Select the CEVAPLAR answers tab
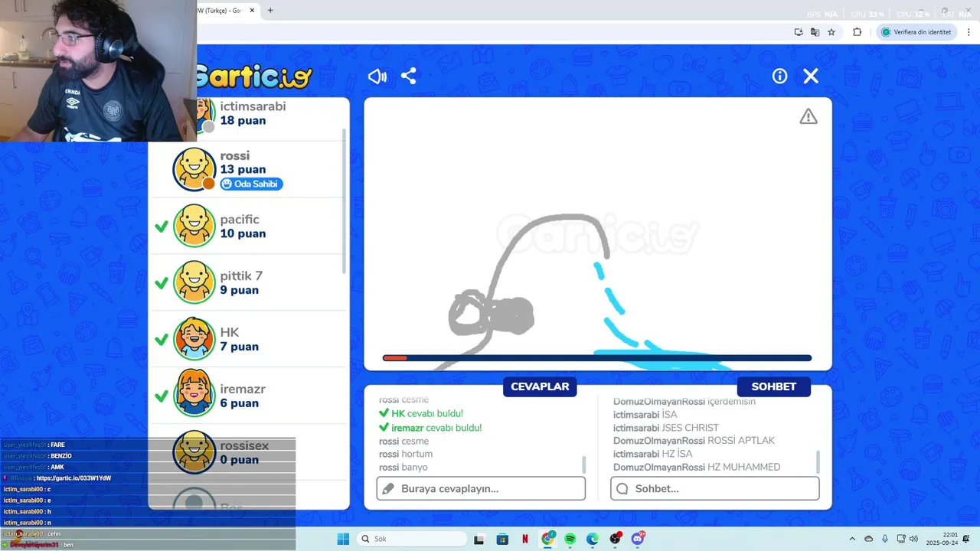This screenshot has height=551, width=980. coord(540,386)
